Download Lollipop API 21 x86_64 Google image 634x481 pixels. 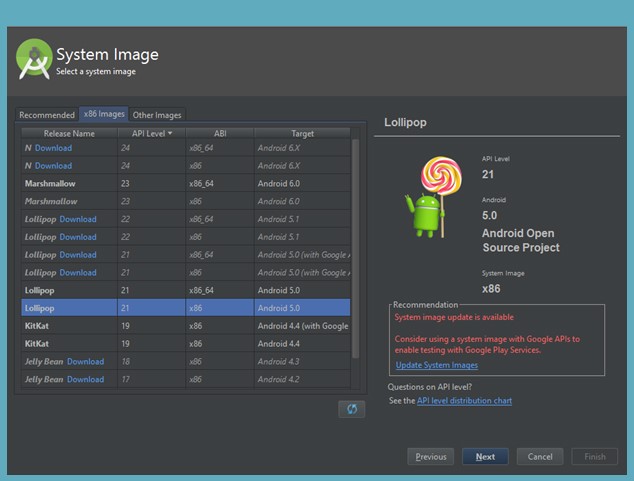pos(78,255)
